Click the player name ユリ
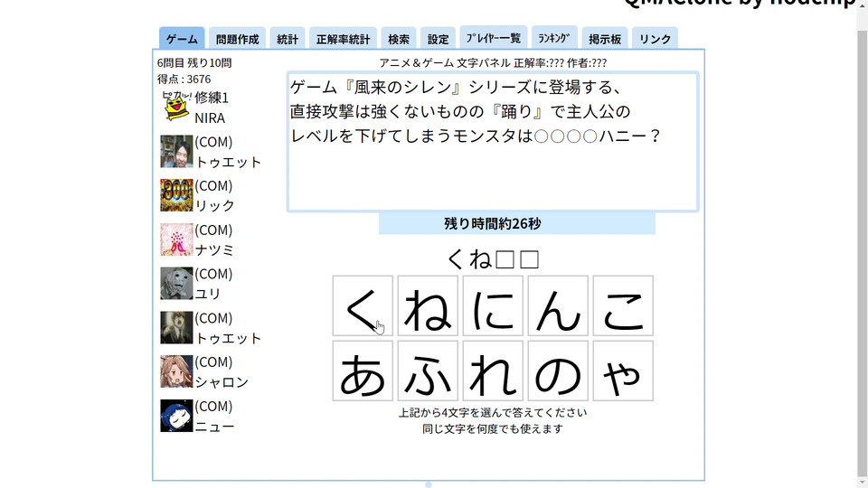The width and height of the screenshot is (868, 488). pos(208,294)
